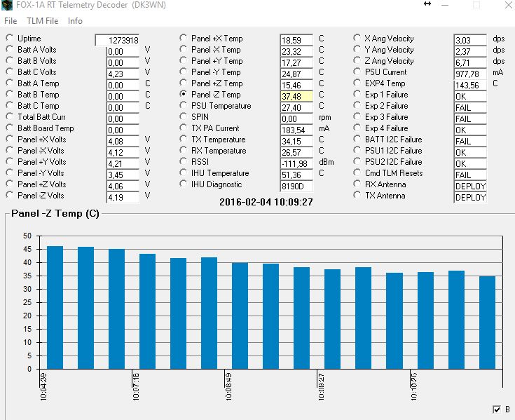Select the Panel -Y Volts radio button
Viewport: 515px width, 420px height.
(x=10, y=172)
